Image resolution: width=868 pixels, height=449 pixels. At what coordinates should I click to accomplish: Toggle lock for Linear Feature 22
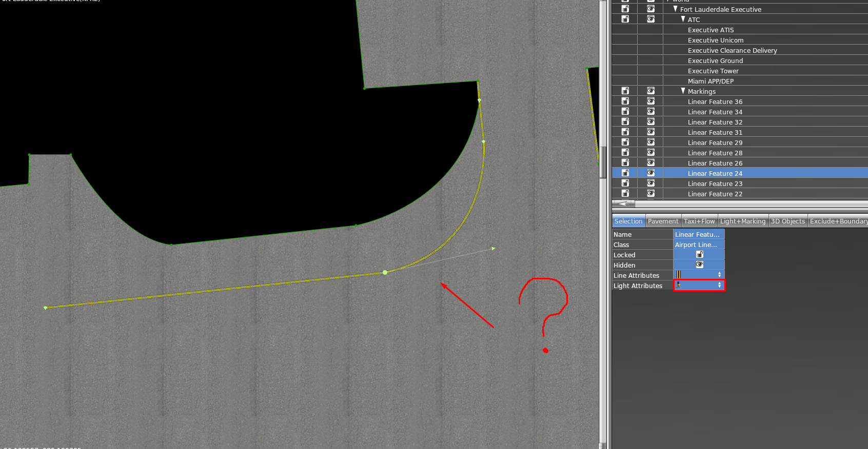[x=625, y=193]
